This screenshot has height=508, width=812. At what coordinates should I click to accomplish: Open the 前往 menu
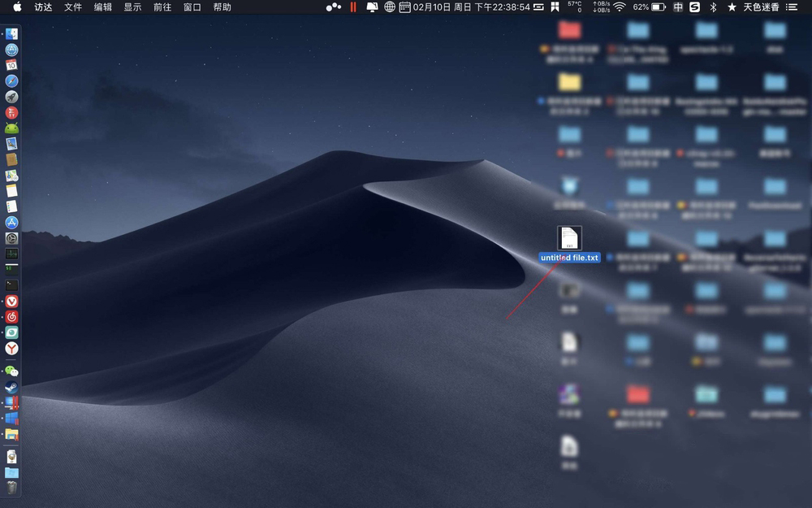[162, 7]
